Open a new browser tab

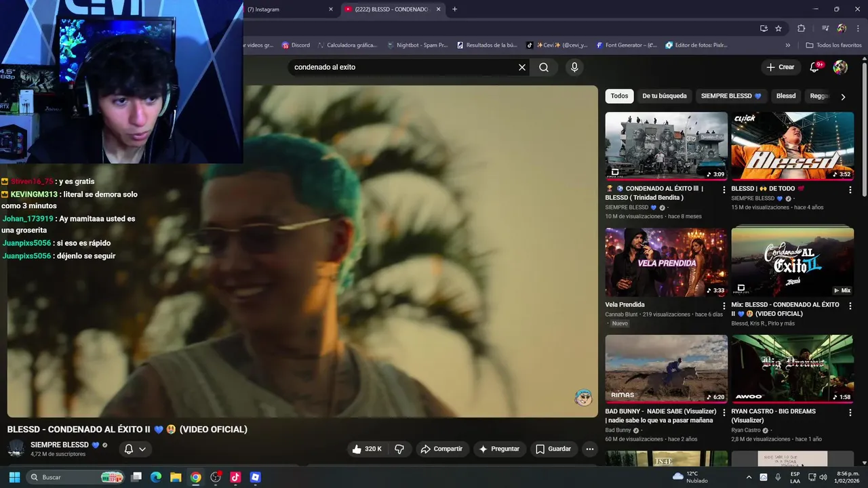[x=455, y=9]
